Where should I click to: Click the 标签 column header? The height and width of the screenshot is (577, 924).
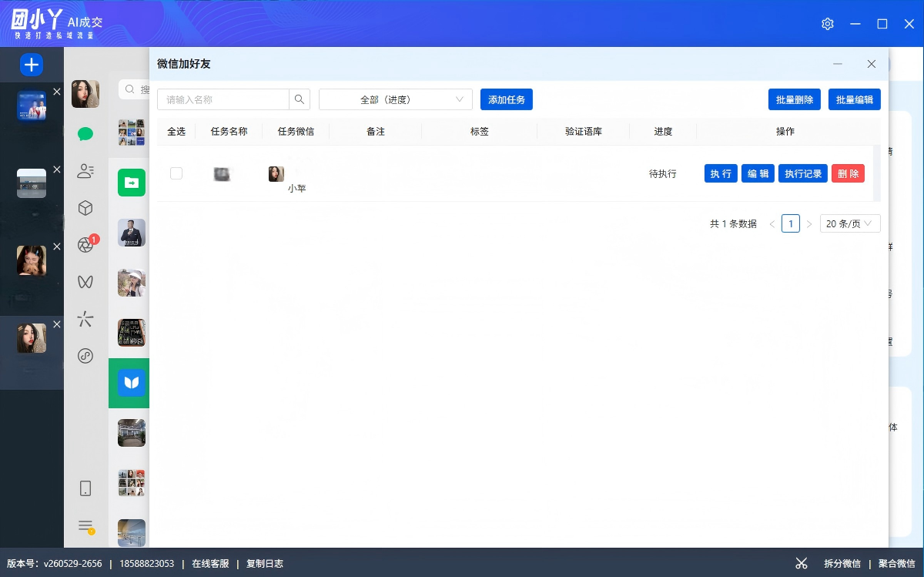(x=480, y=132)
